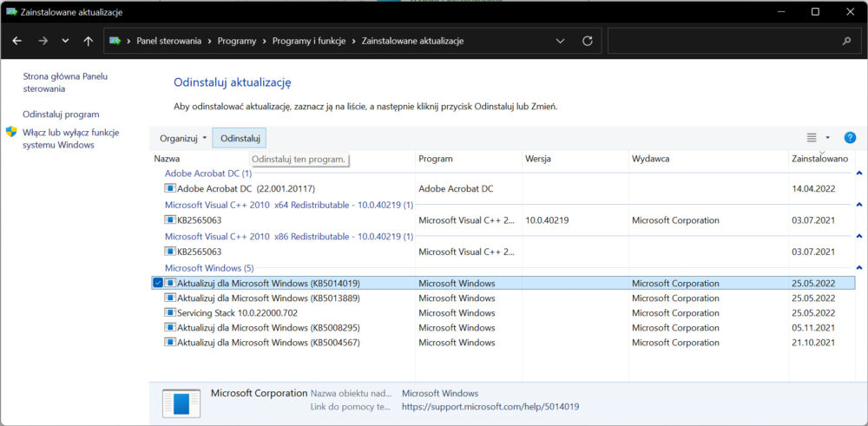Click support.microsoft.com/help/5014019 link in details pane

[490, 407]
